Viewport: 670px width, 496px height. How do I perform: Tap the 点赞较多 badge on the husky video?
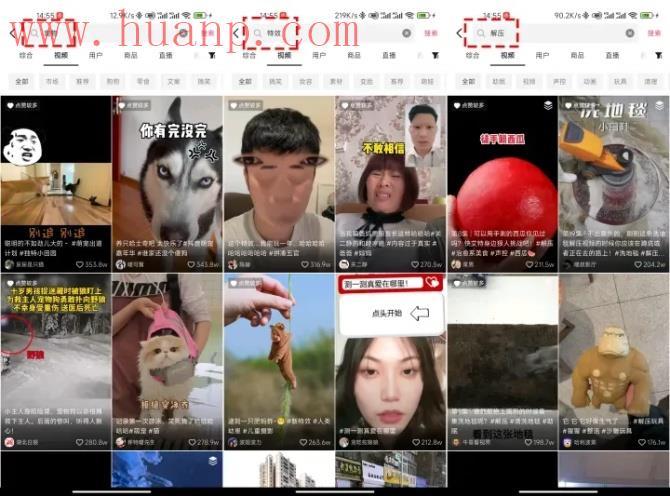click(134, 105)
